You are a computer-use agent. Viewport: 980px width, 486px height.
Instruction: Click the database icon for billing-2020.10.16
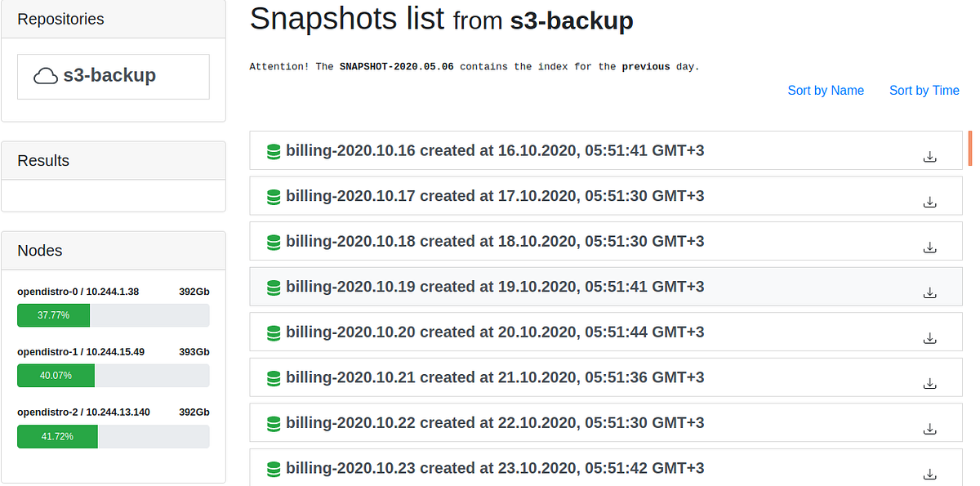274,150
